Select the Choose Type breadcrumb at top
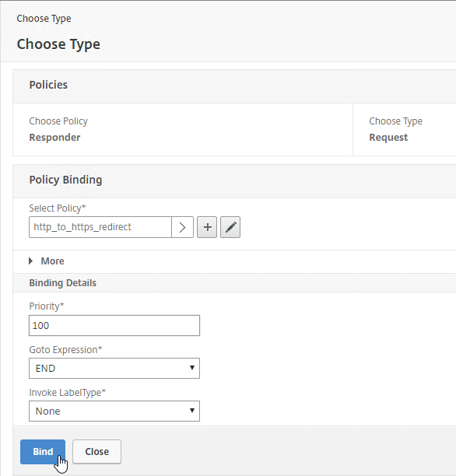456x476 pixels. click(x=44, y=19)
